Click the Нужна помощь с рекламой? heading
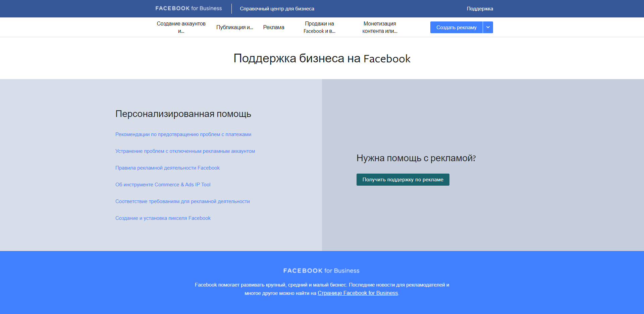 coord(416,158)
